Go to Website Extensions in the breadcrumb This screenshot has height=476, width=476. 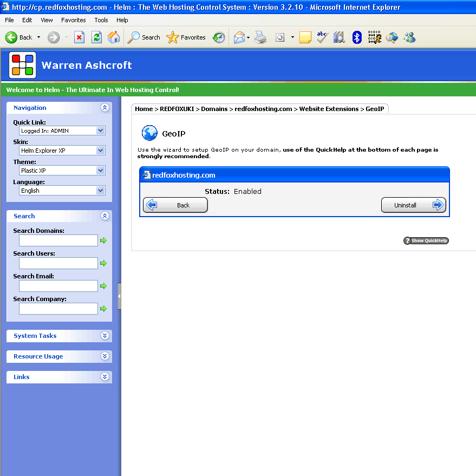[x=329, y=109]
